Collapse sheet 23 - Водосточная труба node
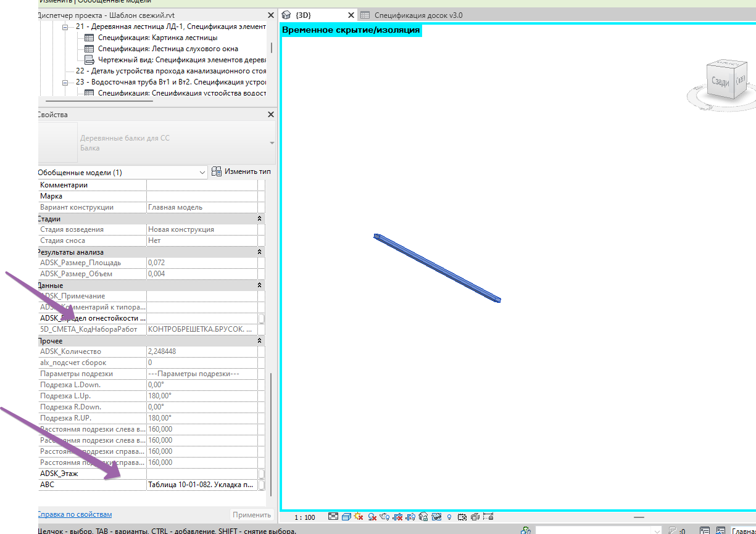Viewport: 756px width, 534px height. 65,82
